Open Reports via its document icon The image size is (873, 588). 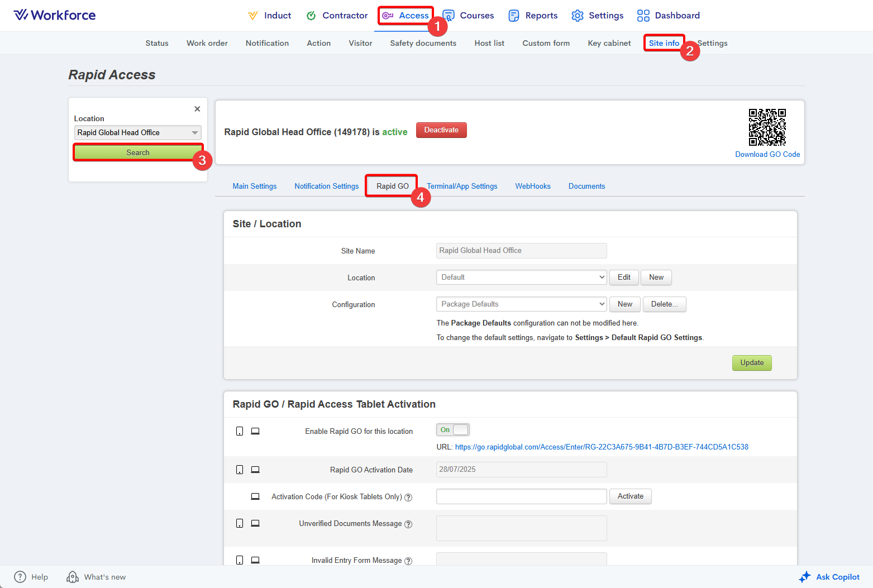coord(513,16)
